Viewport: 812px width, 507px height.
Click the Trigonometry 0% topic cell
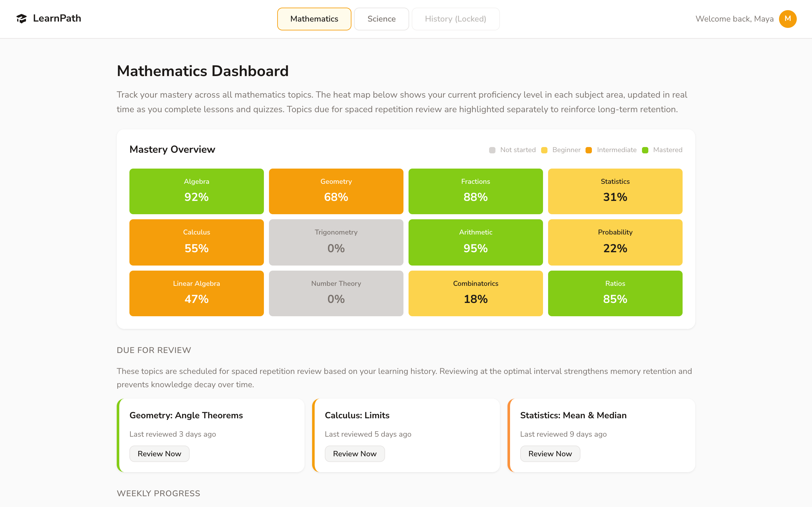336,242
